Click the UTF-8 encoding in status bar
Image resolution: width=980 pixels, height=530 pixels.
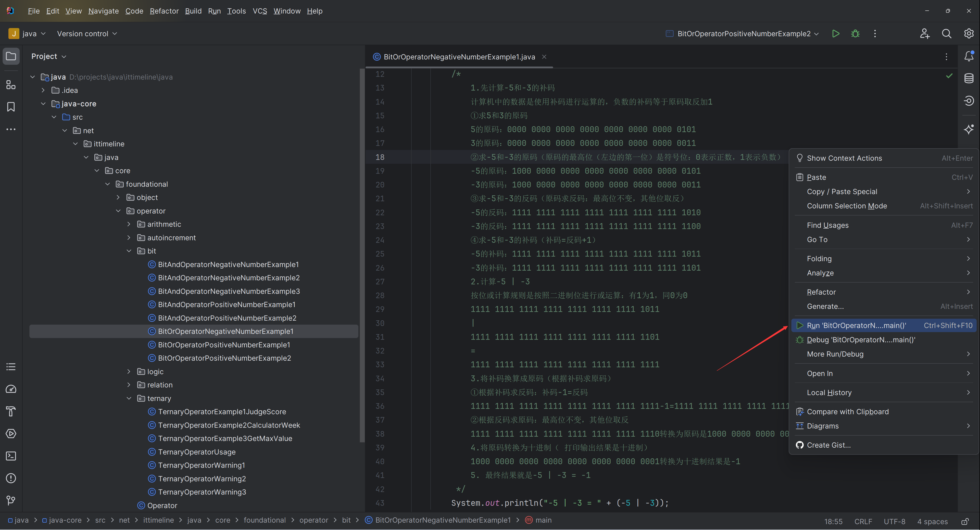click(894, 521)
